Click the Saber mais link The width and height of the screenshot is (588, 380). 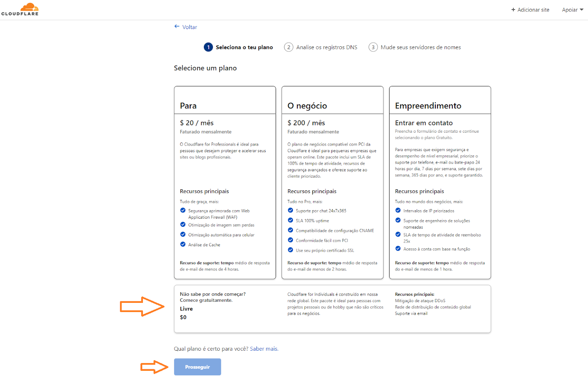[x=264, y=349]
